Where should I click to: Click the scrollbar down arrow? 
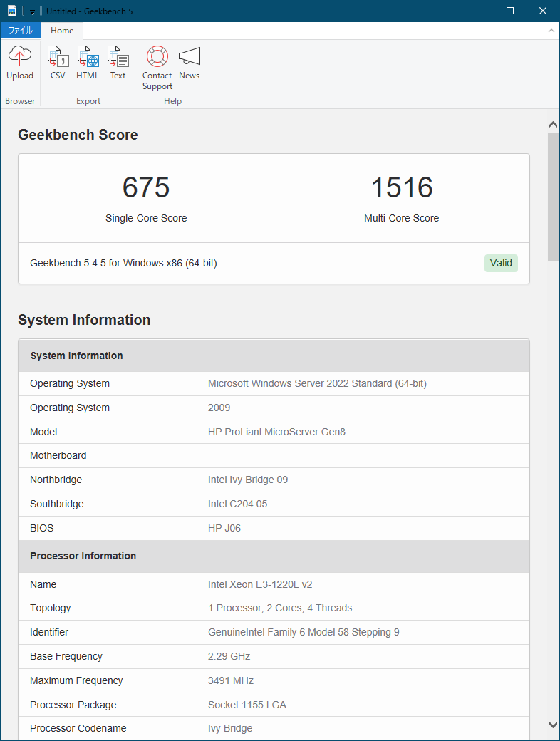point(553,725)
